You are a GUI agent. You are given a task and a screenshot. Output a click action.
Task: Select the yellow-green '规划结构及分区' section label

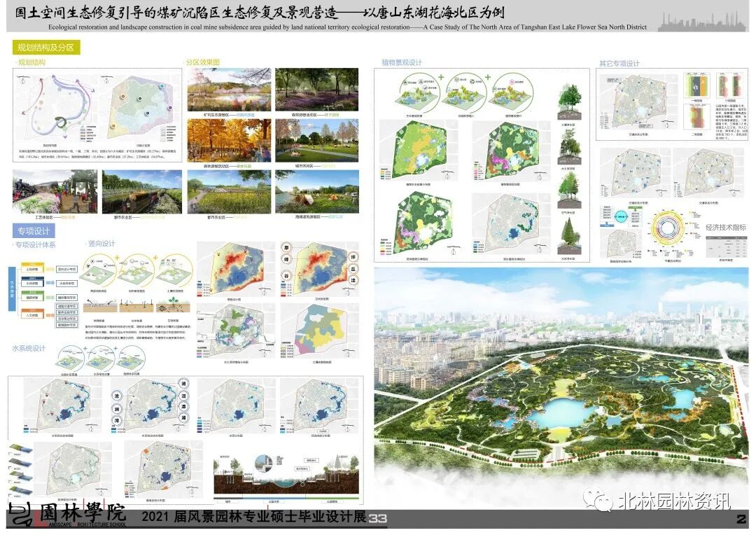click(45, 48)
